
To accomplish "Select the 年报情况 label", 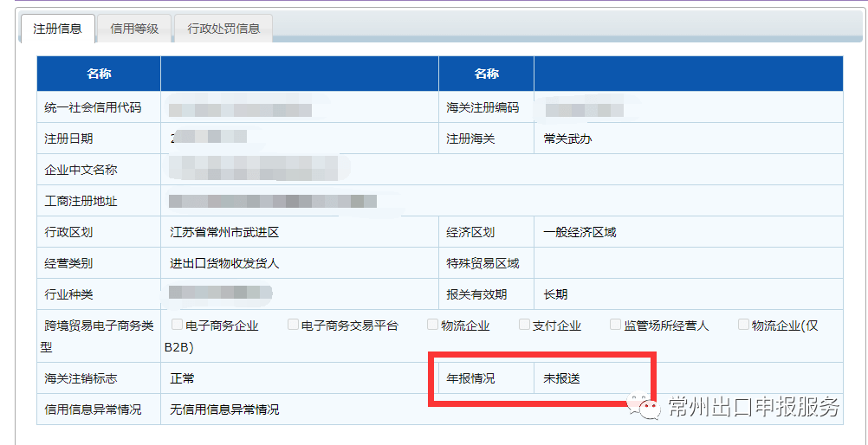I will point(470,378).
